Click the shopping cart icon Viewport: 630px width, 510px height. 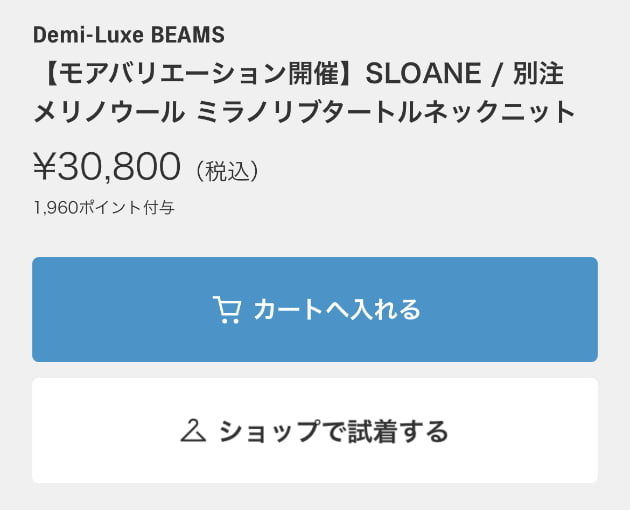(x=227, y=309)
